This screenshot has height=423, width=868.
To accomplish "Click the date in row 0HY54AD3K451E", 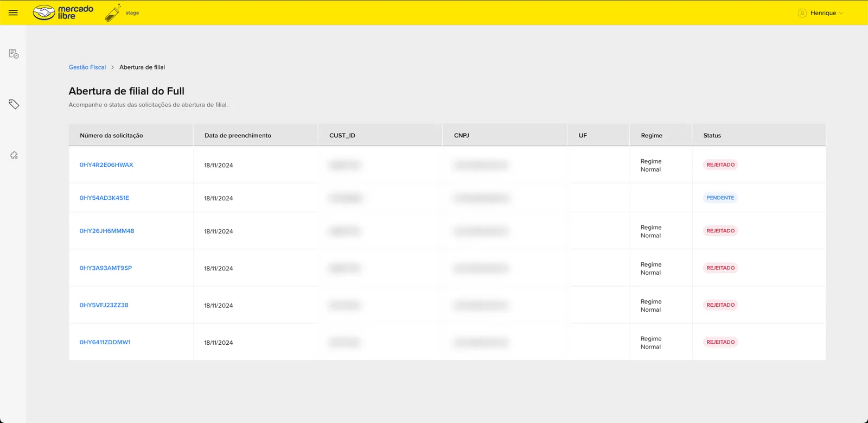I will click(219, 199).
